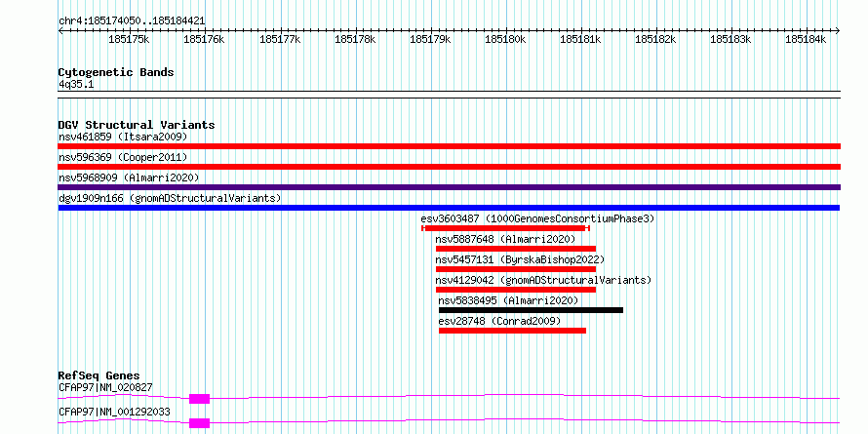Click the RefSeq Genes track title
The image size is (868, 434).
(99, 375)
